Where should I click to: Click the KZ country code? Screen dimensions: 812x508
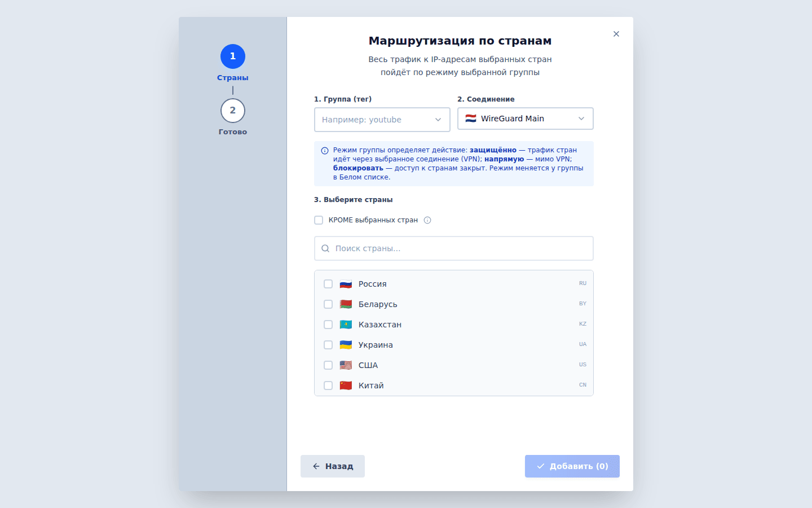pos(582,324)
